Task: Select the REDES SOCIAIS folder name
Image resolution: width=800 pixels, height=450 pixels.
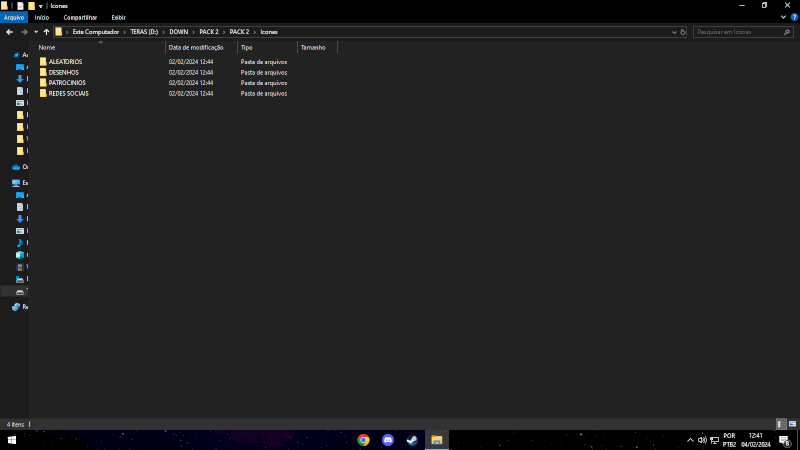Action: pos(68,93)
